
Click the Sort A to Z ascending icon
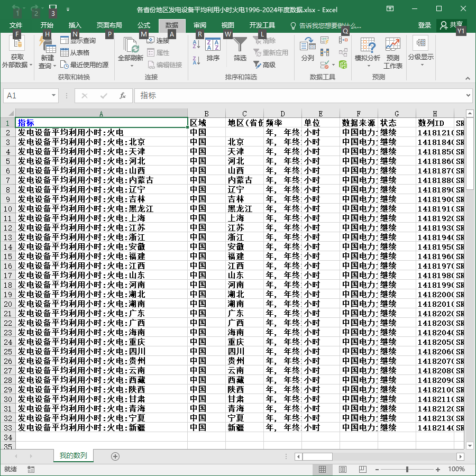[196, 44]
